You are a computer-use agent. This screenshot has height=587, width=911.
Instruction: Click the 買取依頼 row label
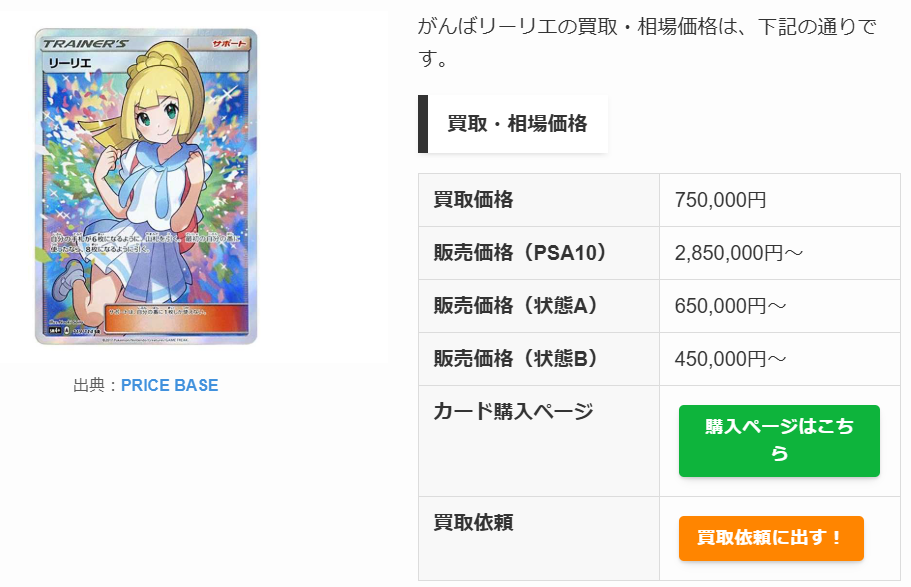[473, 522]
